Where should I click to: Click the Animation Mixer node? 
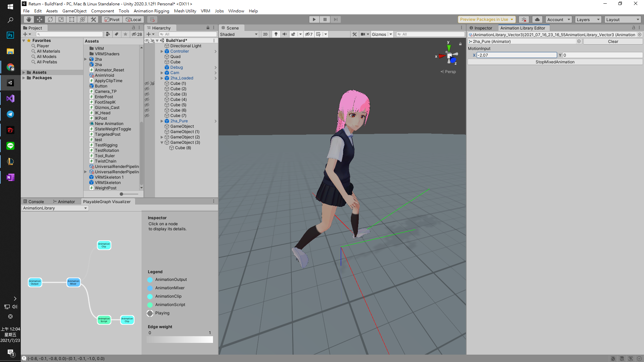pyautogui.click(x=73, y=283)
